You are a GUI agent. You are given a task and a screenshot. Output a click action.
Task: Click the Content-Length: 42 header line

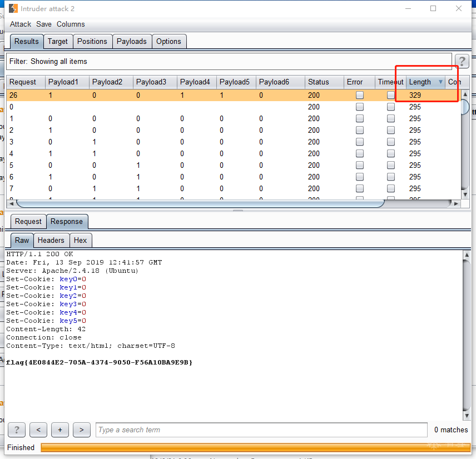coord(46,329)
